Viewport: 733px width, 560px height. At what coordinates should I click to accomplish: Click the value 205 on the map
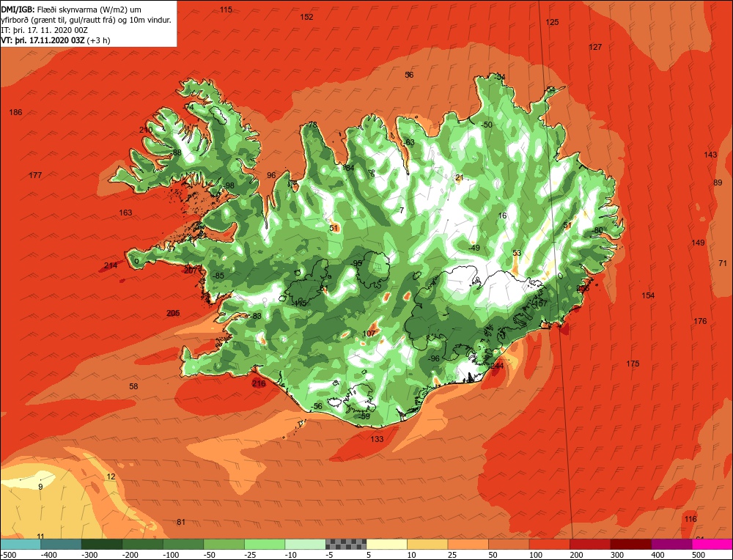(173, 313)
